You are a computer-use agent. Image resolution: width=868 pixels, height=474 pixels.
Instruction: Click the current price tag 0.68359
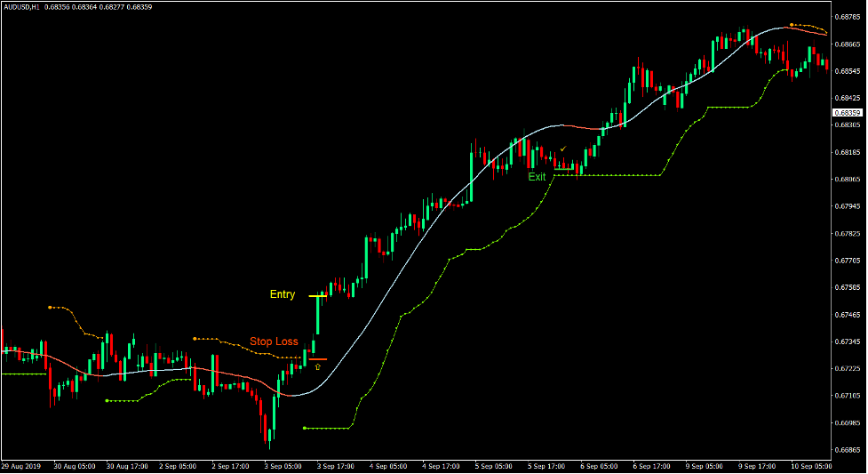pos(848,113)
